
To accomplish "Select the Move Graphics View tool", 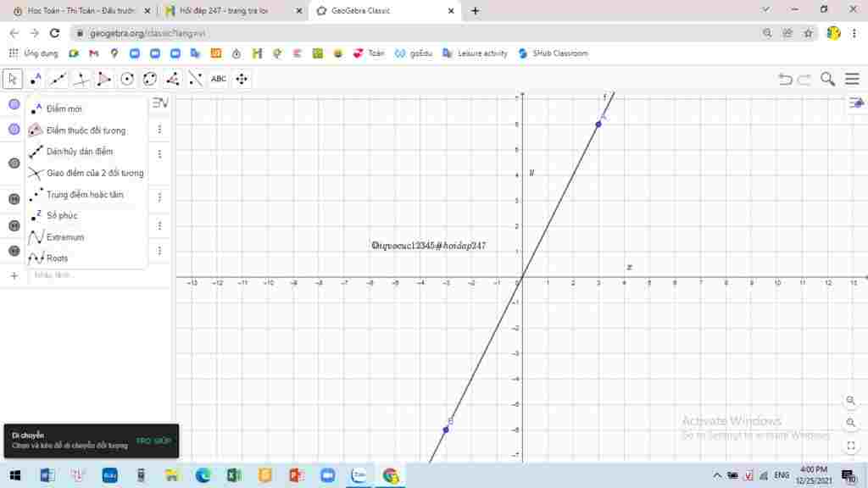I will pyautogui.click(x=242, y=79).
